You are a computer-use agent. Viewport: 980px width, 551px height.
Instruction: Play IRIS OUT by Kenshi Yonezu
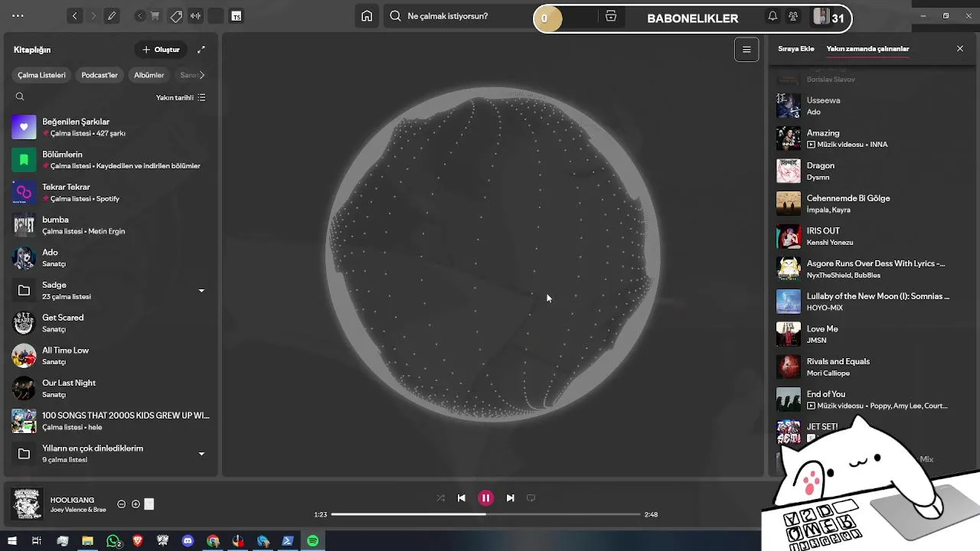[871, 236]
